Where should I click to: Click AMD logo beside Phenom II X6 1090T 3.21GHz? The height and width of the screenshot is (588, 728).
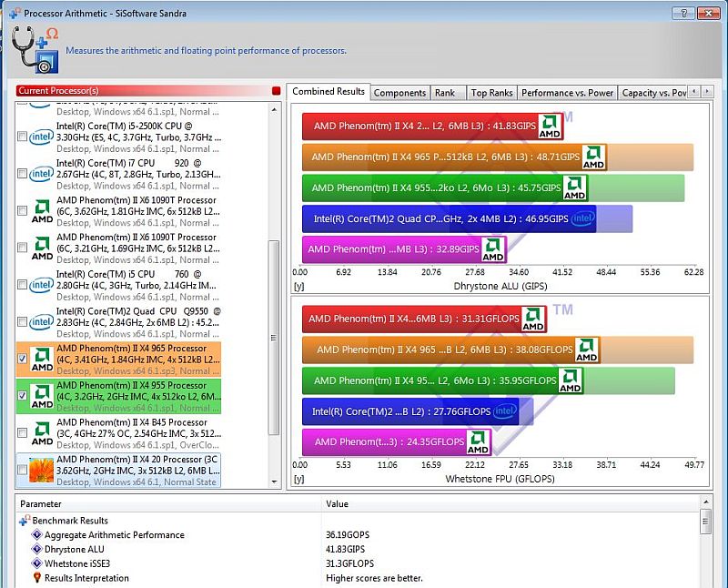(42, 248)
